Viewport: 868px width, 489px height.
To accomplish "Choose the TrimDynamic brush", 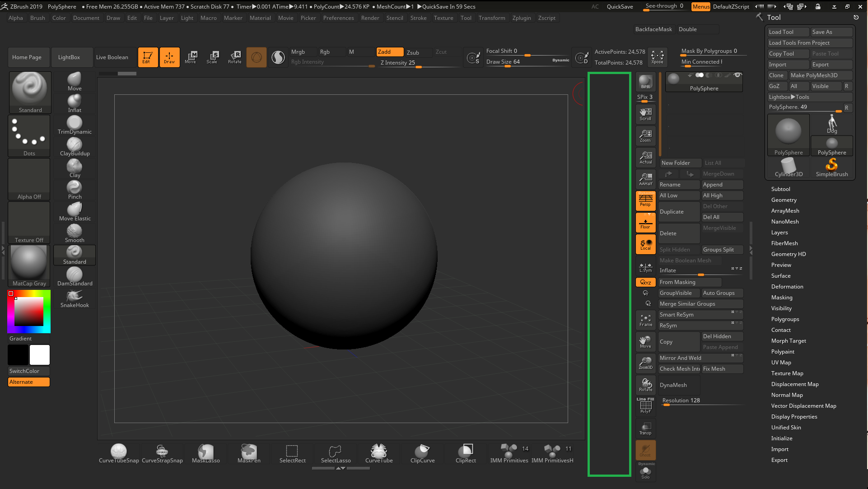I will tap(75, 125).
